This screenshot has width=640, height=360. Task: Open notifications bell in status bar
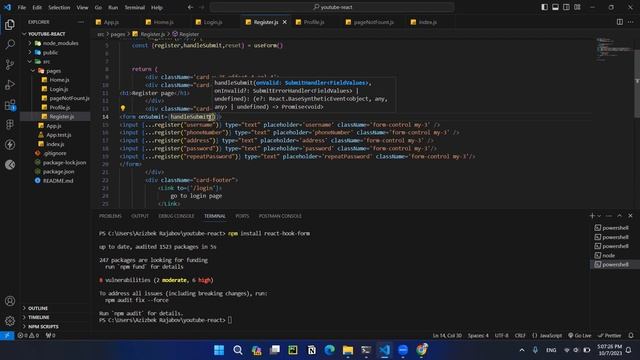[631, 336]
